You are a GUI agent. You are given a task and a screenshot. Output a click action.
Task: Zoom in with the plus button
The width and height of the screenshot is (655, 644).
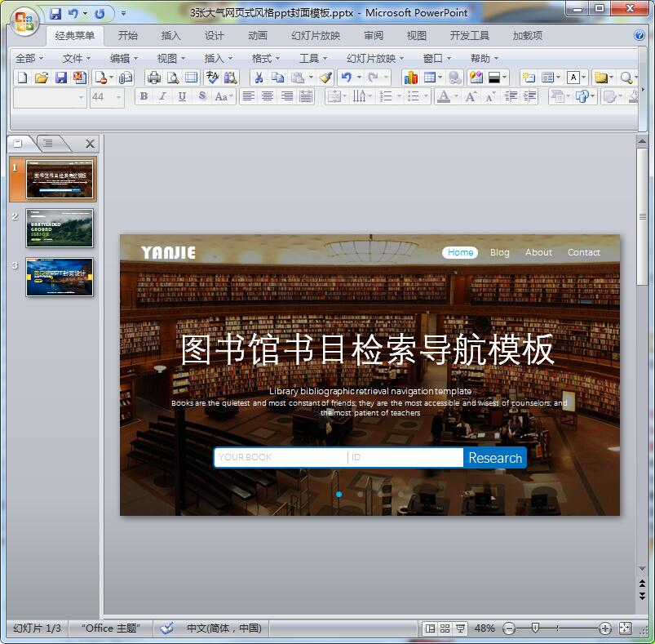coord(605,628)
